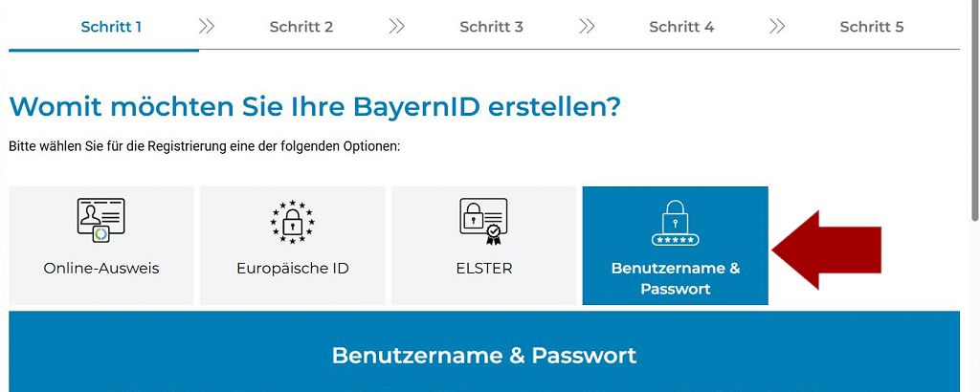The width and height of the screenshot is (980, 392).
Task: Switch to the Schritt 1 tab
Action: tap(111, 27)
